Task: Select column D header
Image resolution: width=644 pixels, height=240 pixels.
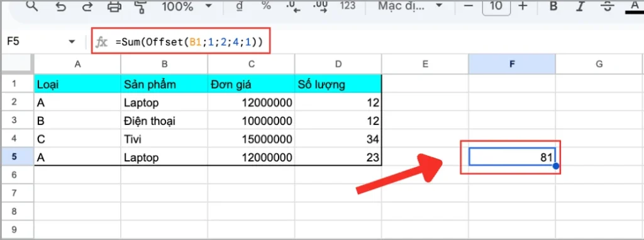Action: pyautogui.click(x=338, y=64)
